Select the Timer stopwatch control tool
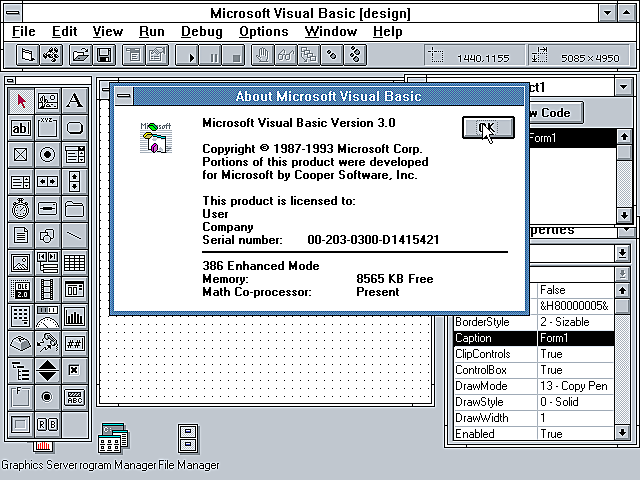The width and height of the screenshot is (640, 480). (20, 209)
